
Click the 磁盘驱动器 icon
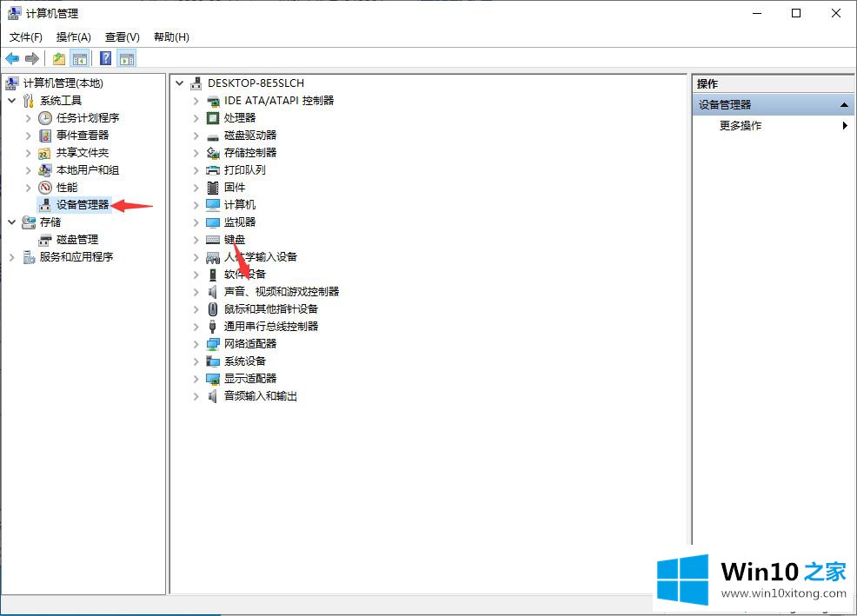click(213, 136)
